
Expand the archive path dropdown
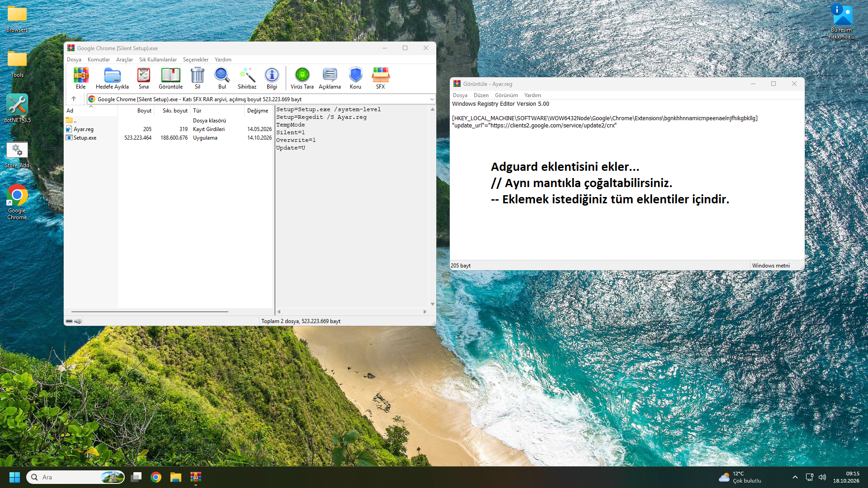click(432, 99)
